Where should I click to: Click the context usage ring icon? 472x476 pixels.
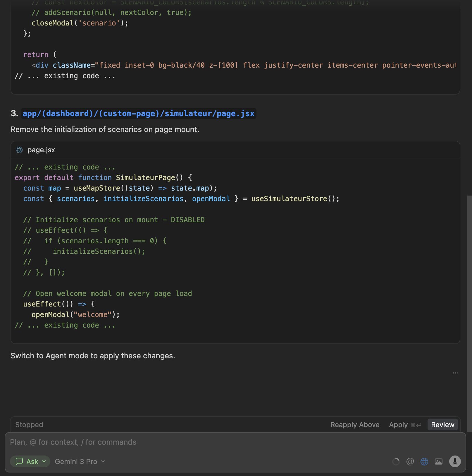point(396,462)
